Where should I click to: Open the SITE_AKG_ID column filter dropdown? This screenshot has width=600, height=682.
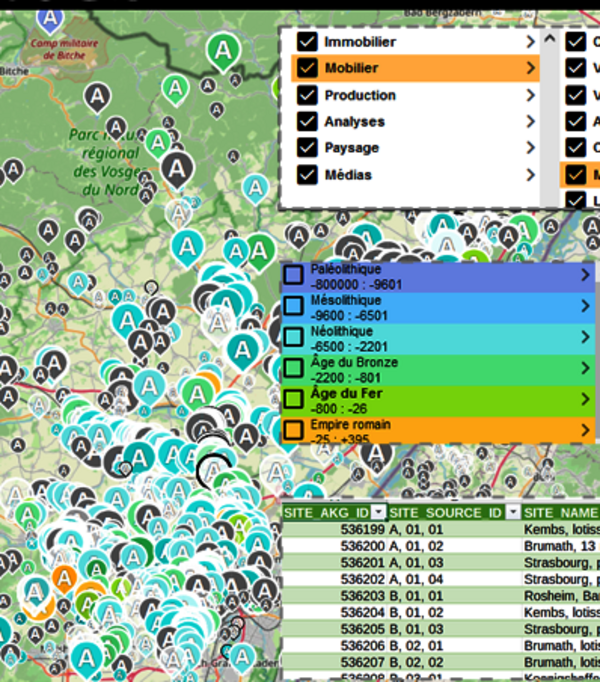(377, 512)
